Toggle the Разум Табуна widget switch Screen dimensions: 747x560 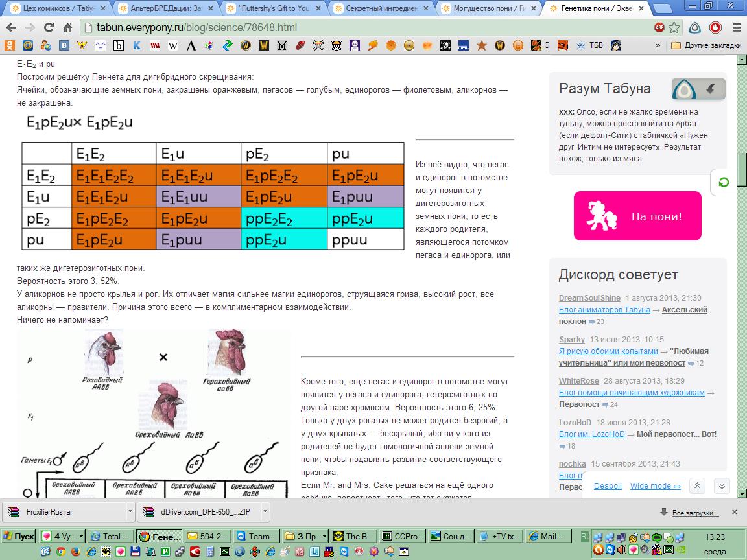698,89
